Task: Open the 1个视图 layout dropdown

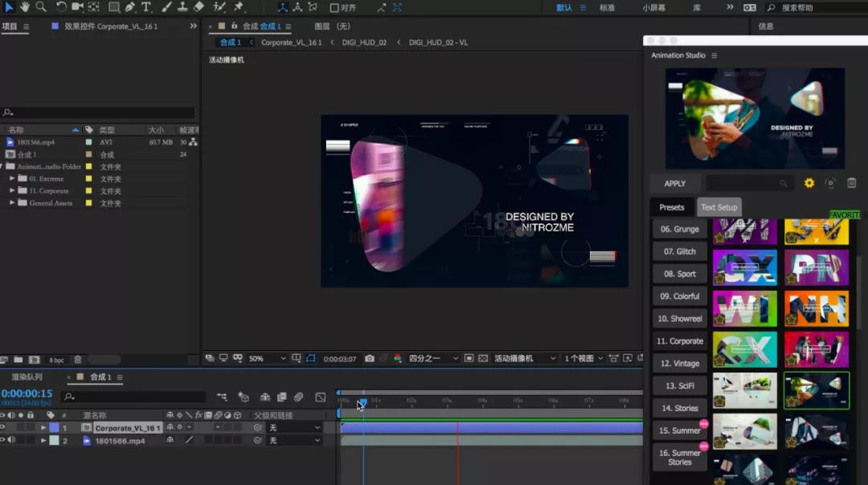Action: click(583, 358)
